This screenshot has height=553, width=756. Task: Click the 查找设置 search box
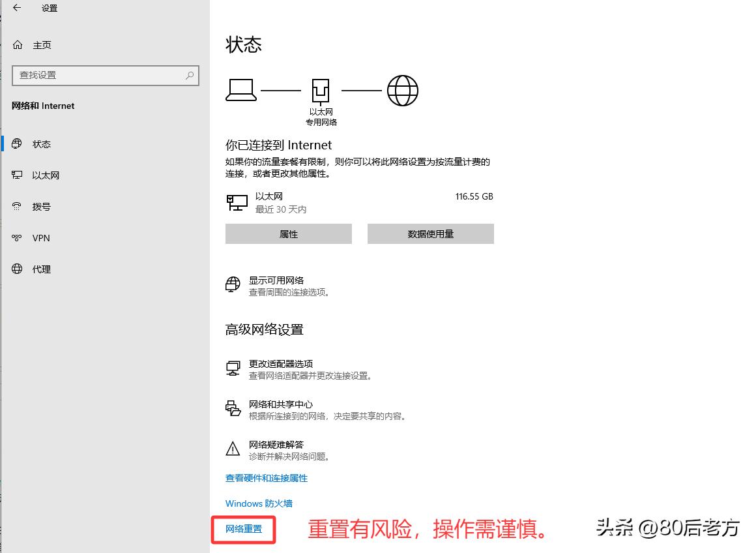(104, 76)
